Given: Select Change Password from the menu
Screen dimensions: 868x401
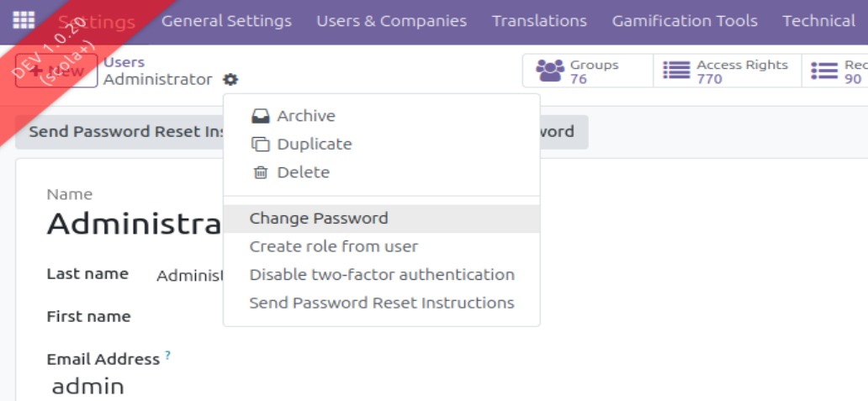Looking at the screenshot, I should click(x=319, y=219).
